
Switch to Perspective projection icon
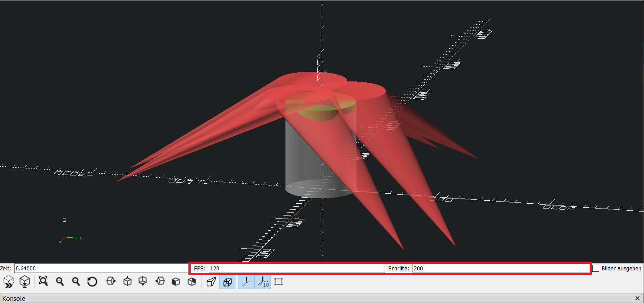tap(211, 282)
